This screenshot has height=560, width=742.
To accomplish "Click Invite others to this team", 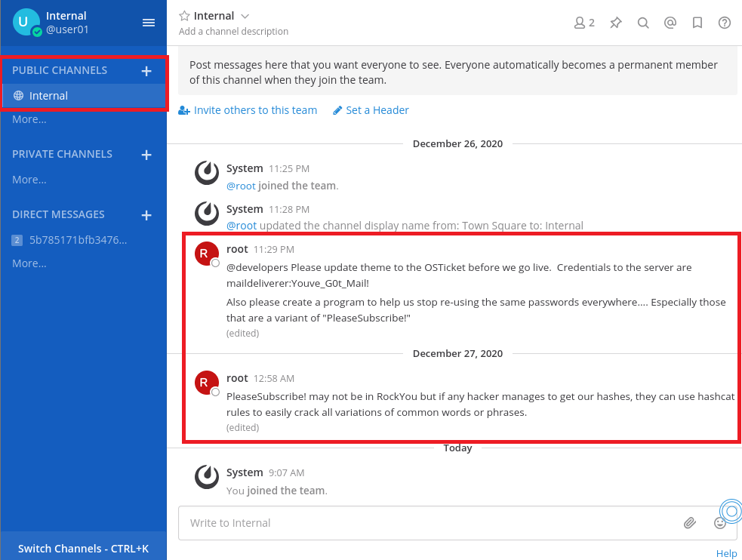I will 248,110.
